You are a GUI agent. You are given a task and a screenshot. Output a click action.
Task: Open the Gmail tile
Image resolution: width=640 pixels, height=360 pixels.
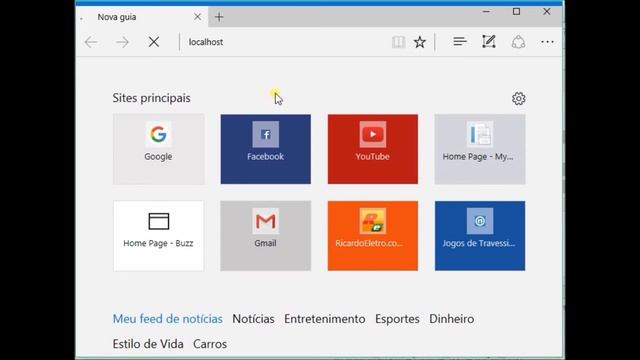(266, 236)
